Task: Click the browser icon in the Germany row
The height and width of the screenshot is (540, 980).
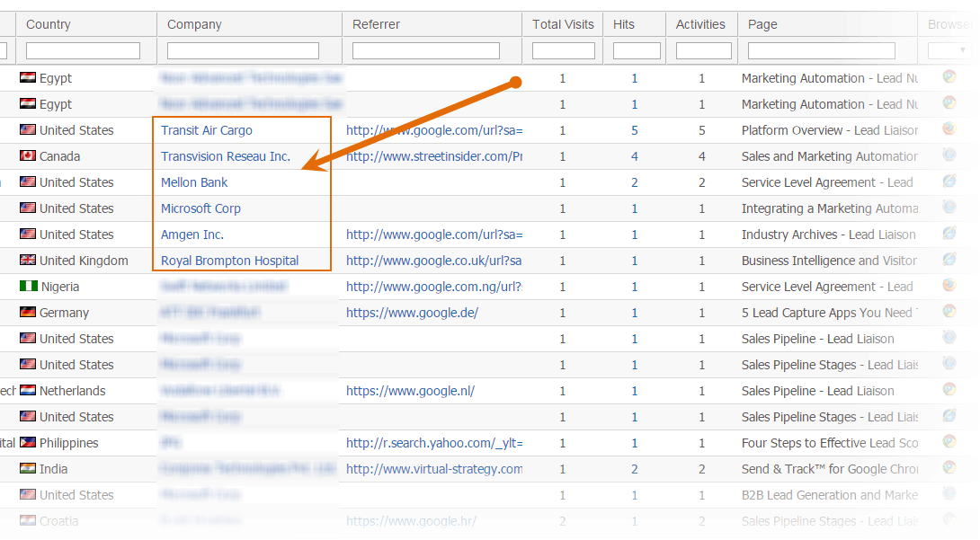Action: tap(949, 311)
